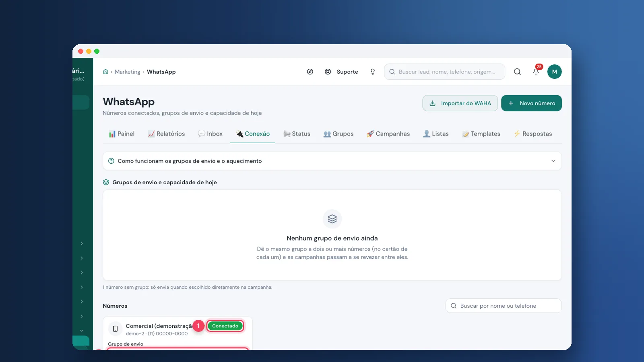Switch to the Painel tab

[x=122, y=134]
